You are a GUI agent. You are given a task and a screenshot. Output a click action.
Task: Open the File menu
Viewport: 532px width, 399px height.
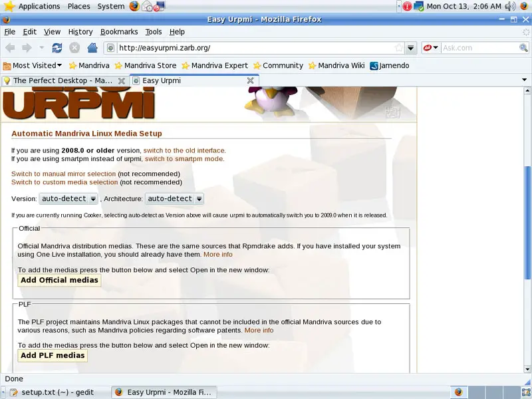(9, 32)
